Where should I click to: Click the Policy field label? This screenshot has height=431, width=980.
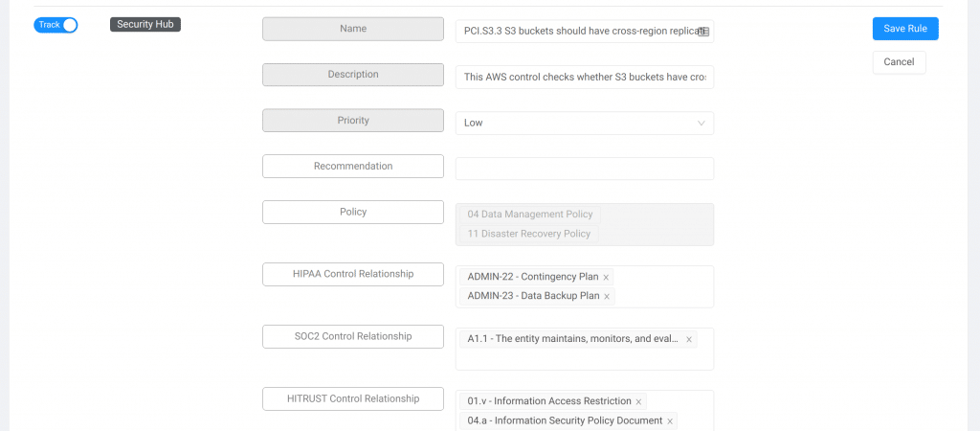point(353,212)
